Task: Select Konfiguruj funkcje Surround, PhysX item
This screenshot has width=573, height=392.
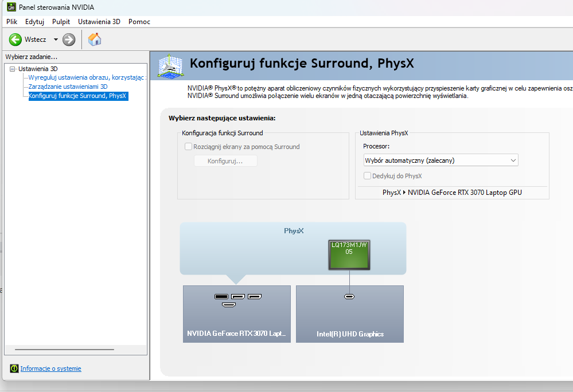Action: (x=78, y=96)
